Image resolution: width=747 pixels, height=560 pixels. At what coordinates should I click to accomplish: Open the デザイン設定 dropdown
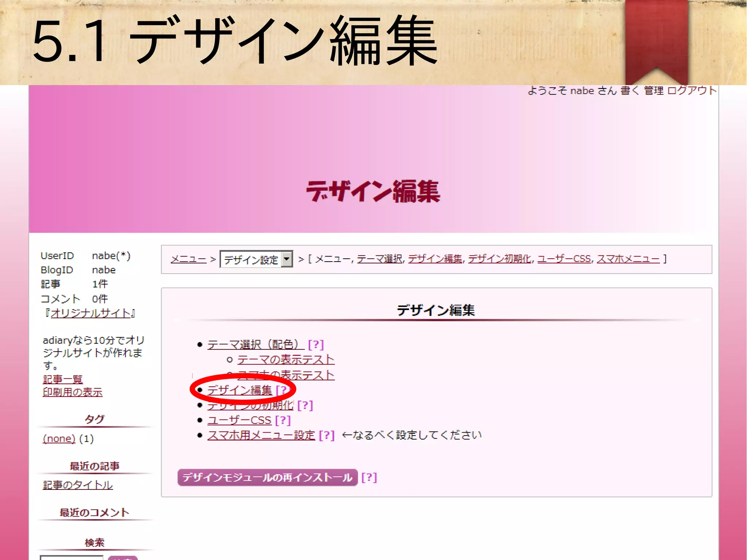[256, 259]
